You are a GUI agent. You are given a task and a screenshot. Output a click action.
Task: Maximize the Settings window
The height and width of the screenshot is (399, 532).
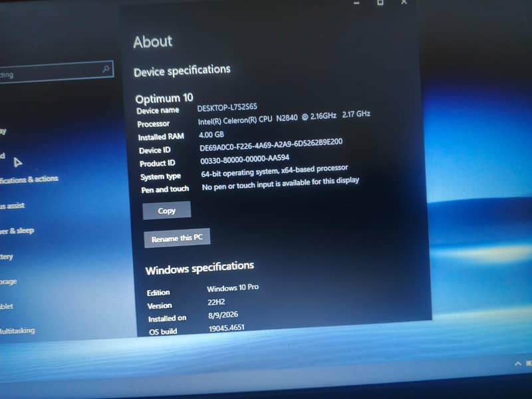pyautogui.click(x=380, y=3)
